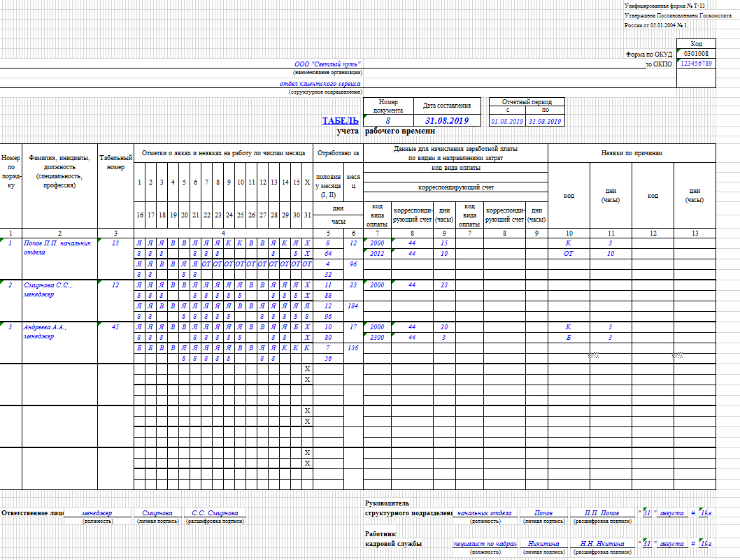
Task: Click the С.С. Смирнова signature decoding field
Action: point(215,512)
